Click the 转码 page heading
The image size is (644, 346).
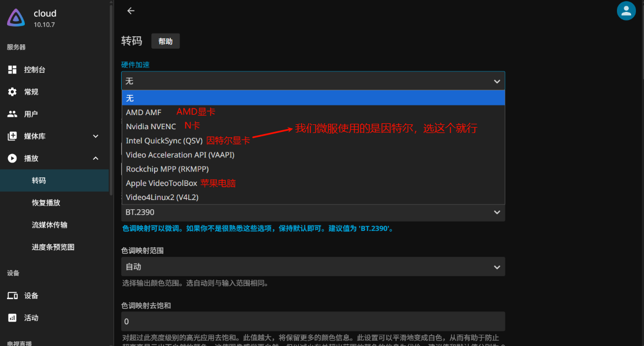point(131,41)
